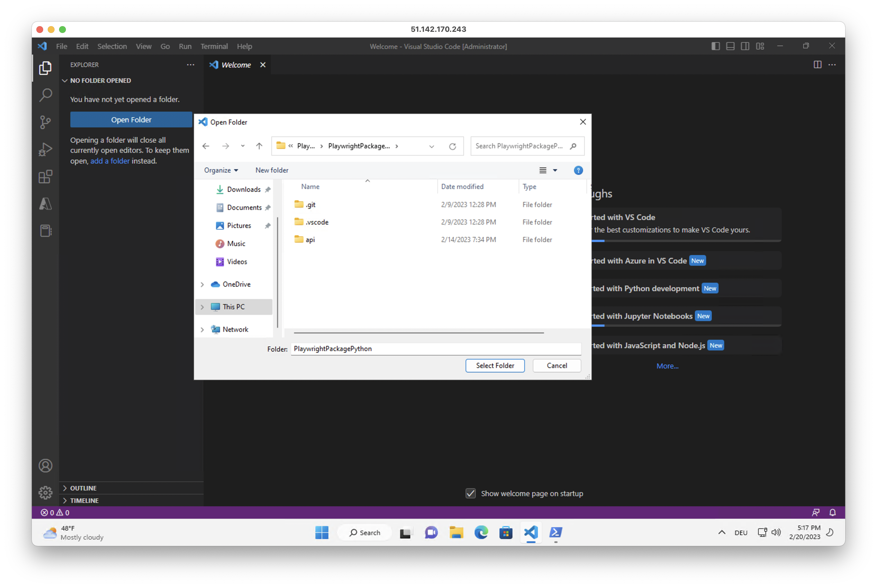This screenshot has width=877, height=588.
Task: Open the Search view in activity bar
Action: point(45,95)
